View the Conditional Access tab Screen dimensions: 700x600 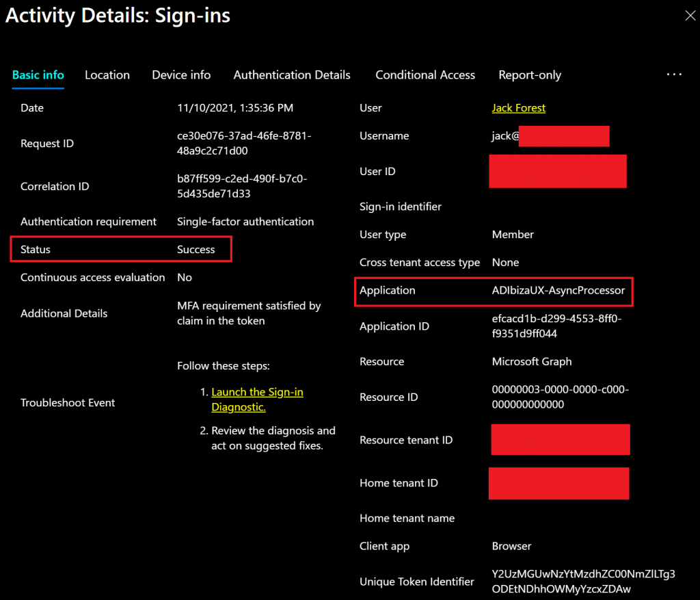pos(425,75)
